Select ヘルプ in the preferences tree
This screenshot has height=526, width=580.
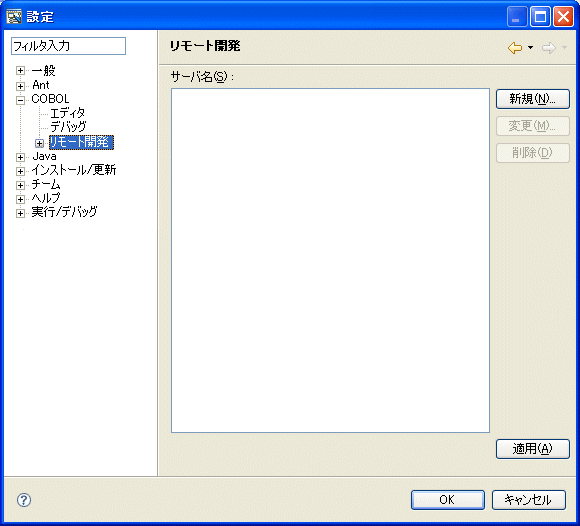click(46, 198)
